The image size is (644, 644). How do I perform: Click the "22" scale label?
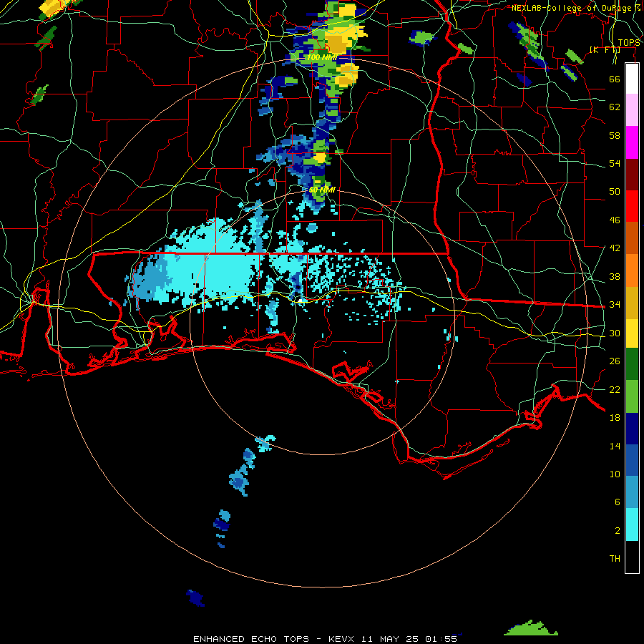pos(615,390)
